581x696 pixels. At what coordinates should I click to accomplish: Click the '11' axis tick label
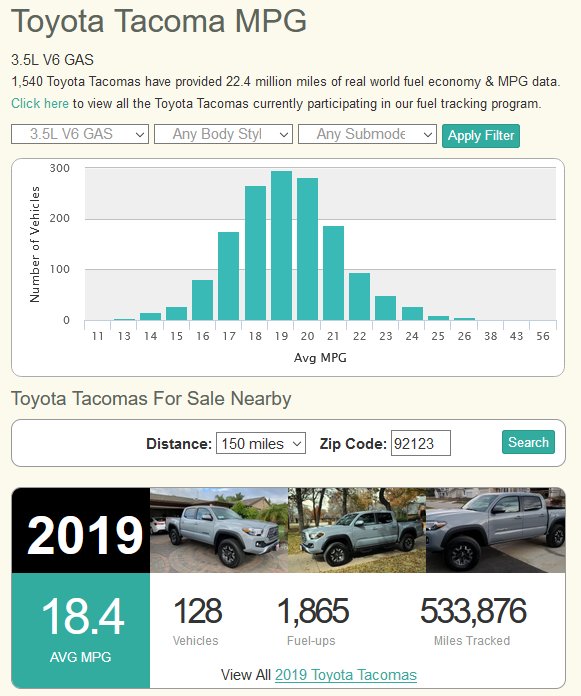pyautogui.click(x=98, y=336)
